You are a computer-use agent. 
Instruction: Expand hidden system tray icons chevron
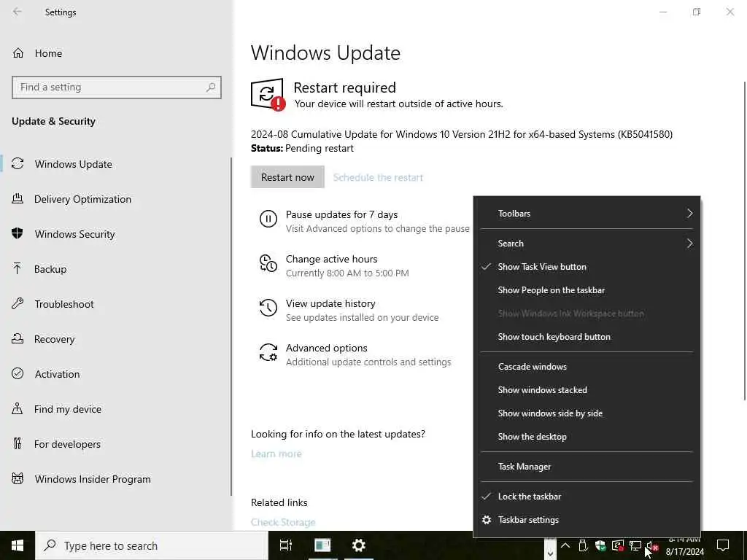(565, 545)
